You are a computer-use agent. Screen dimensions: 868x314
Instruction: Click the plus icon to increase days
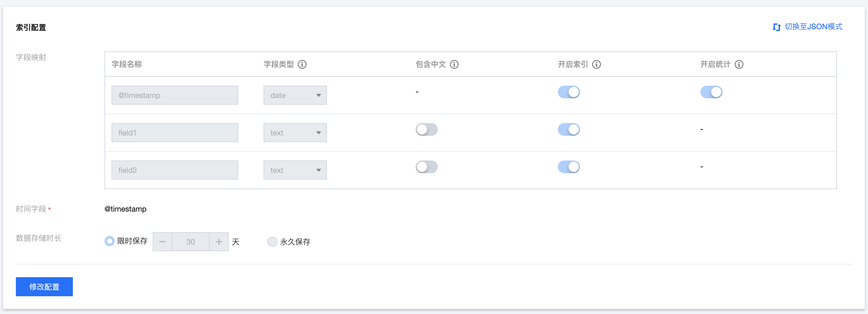pos(219,241)
